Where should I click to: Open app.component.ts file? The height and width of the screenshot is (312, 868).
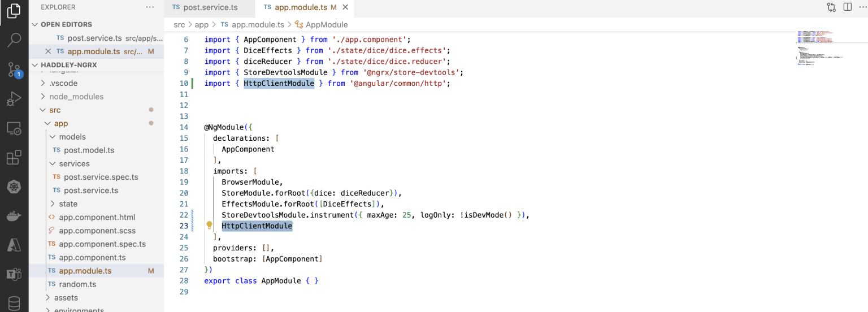pos(92,258)
